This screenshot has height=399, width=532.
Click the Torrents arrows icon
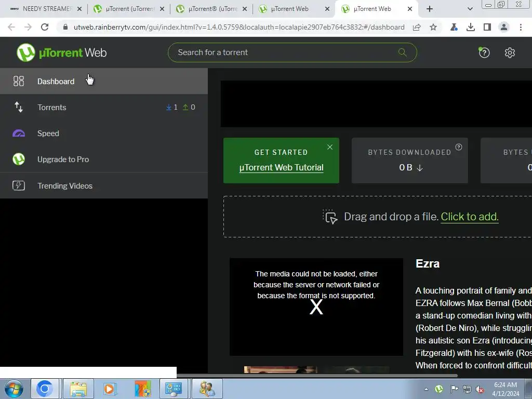pyautogui.click(x=19, y=107)
